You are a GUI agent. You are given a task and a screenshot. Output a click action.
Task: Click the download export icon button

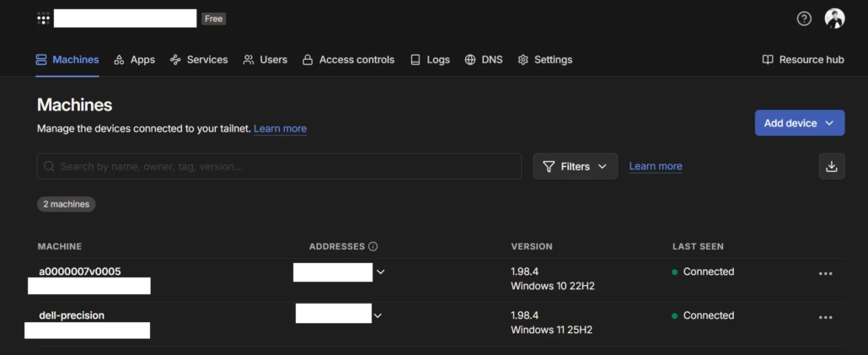(832, 166)
